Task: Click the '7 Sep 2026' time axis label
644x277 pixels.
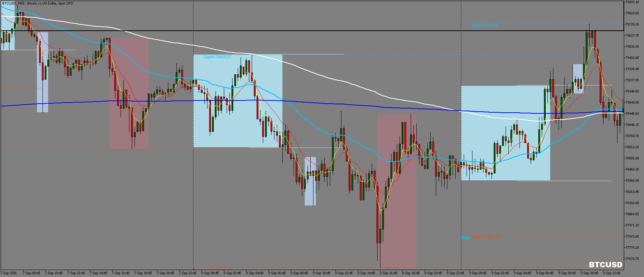Action: (9, 273)
